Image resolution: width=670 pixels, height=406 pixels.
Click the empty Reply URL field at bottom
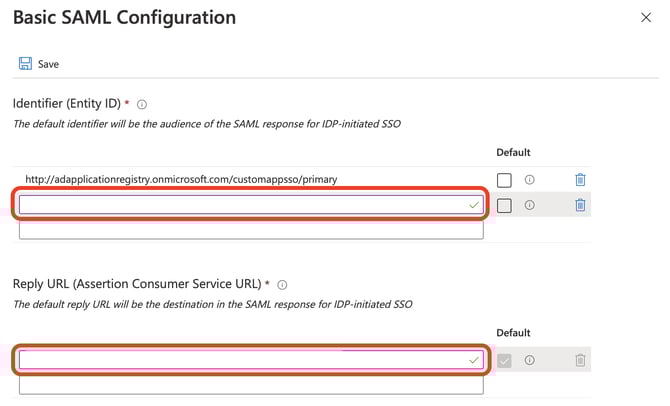coord(250,385)
